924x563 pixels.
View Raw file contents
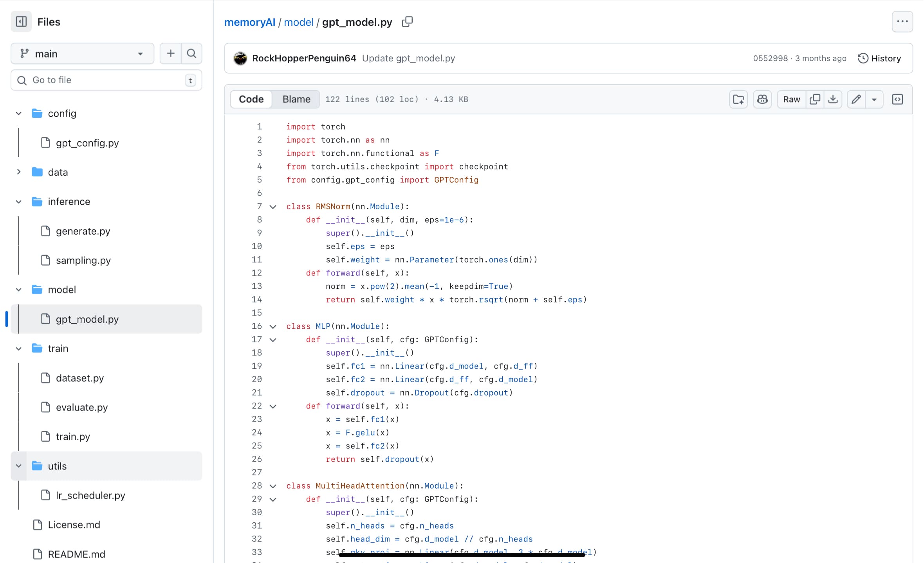tap(791, 99)
